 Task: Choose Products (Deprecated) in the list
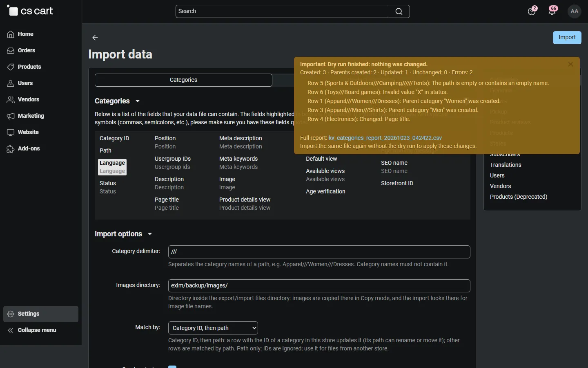[x=519, y=197]
